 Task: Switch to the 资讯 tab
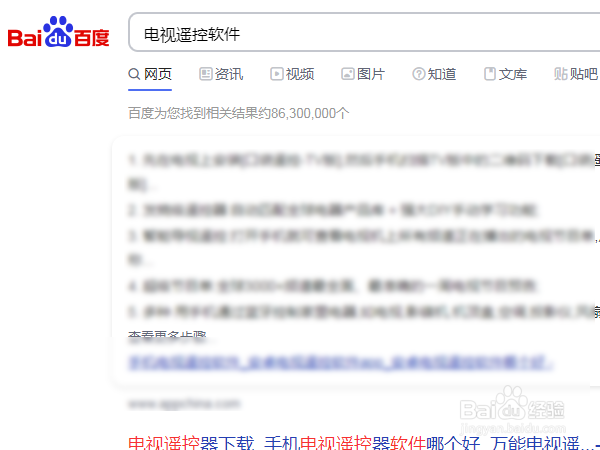(x=221, y=74)
